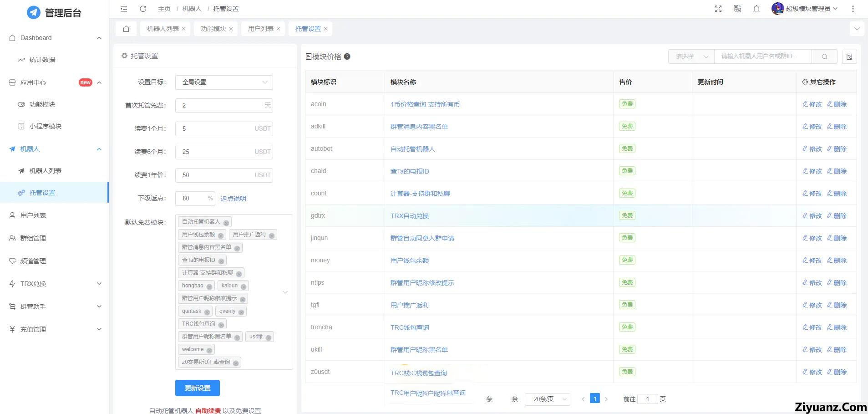Open the language translation icon
868x414 pixels.
tap(737, 9)
